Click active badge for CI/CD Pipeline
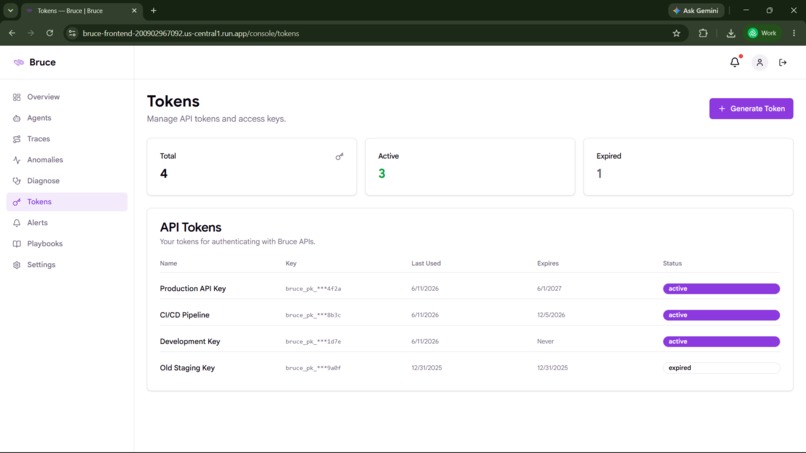The image size is (806, 453). [721, 315]
